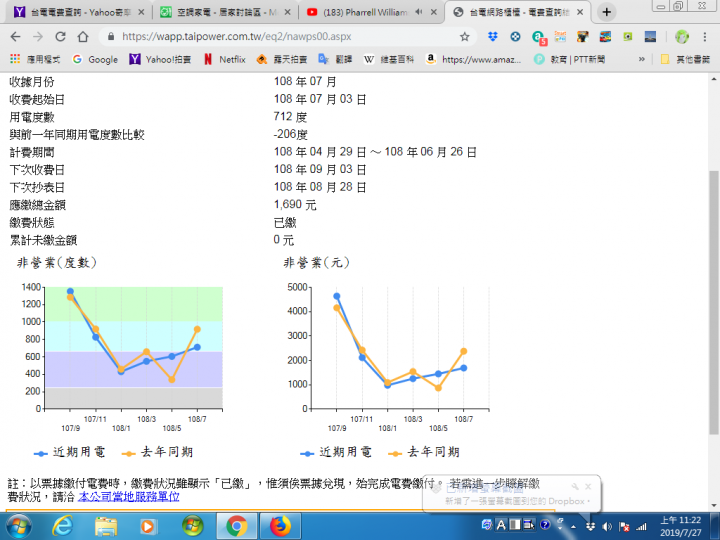Image resolution: width=720 pixels, height=540 pixels.
Task: Open the Windows Start menu
Action: 18,526
